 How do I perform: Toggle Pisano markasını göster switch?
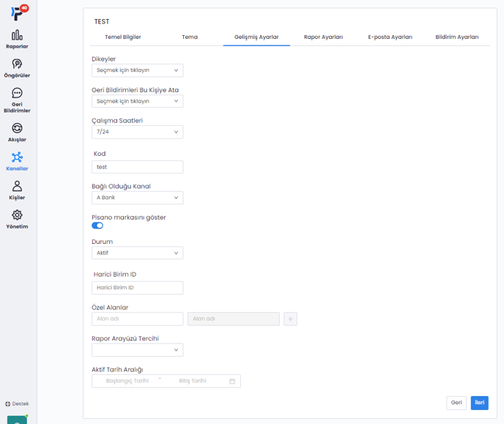click(x=97, y=226)
